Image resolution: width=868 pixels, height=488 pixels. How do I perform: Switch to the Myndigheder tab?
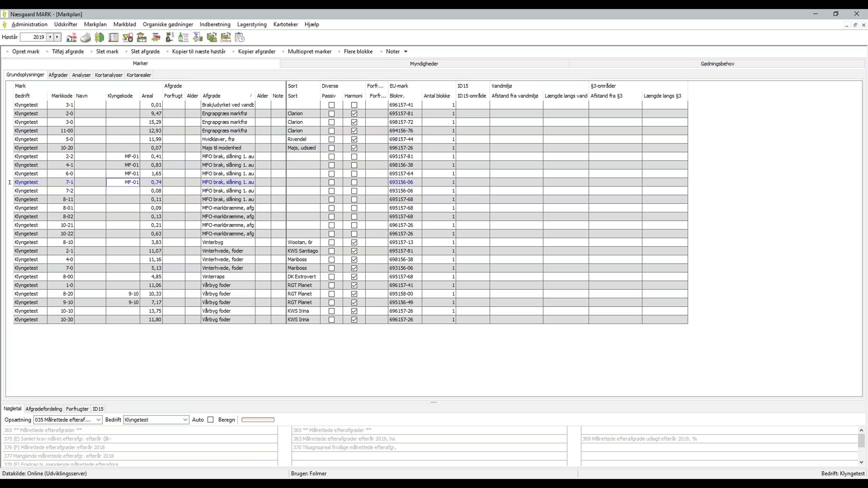[424, 64]
